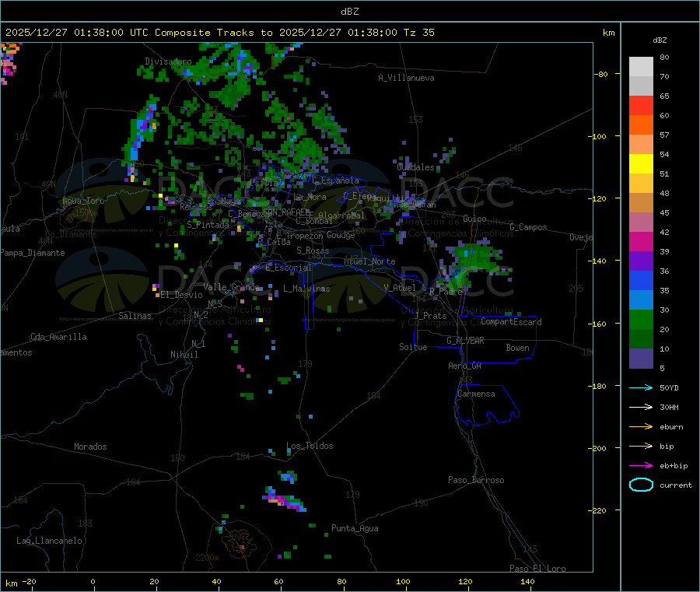This screenshot has height=592, width=700.
Task: Pick the bright yellow swatch in dBZ scale
Action: coord(641,164)
